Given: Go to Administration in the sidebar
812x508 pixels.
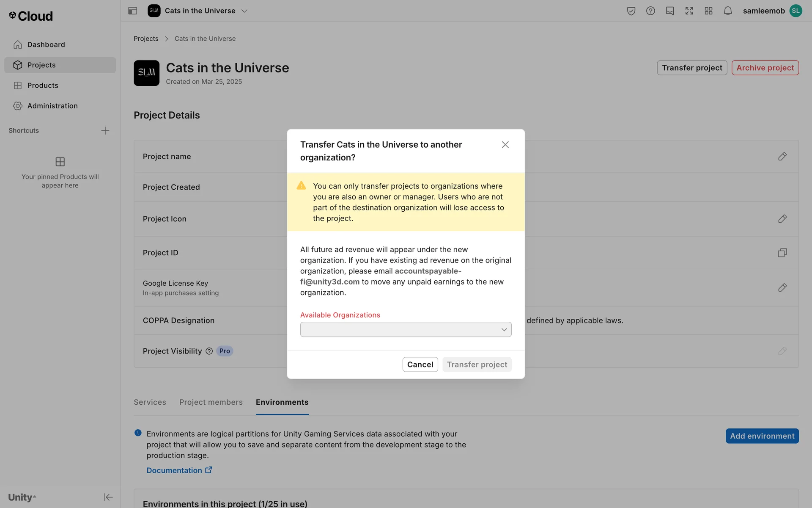Looking at the screenshot, I should coord(52,106).
